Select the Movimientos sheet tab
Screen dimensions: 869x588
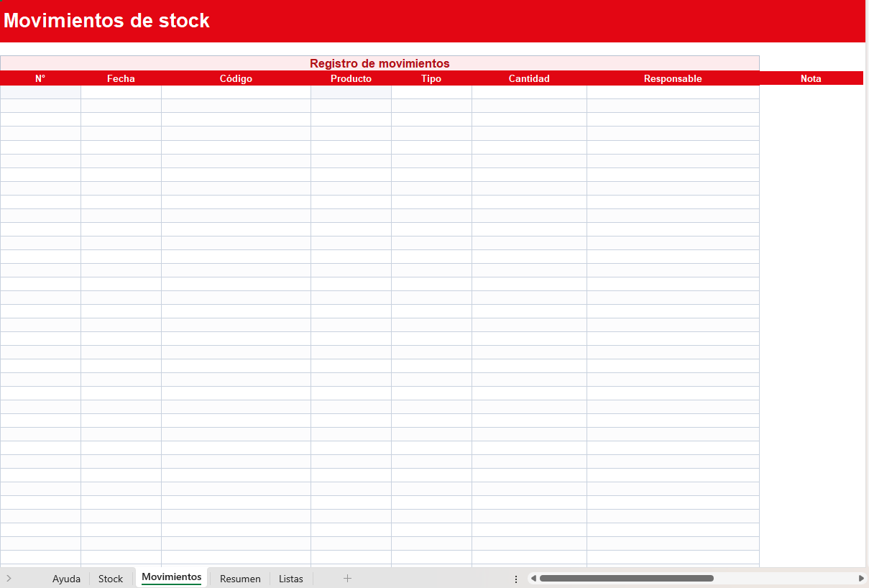171,577
